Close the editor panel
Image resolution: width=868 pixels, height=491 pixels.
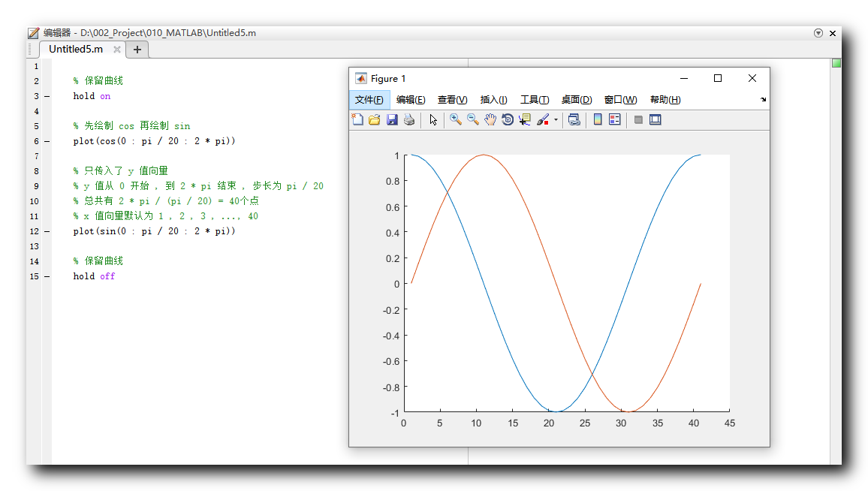833,33
